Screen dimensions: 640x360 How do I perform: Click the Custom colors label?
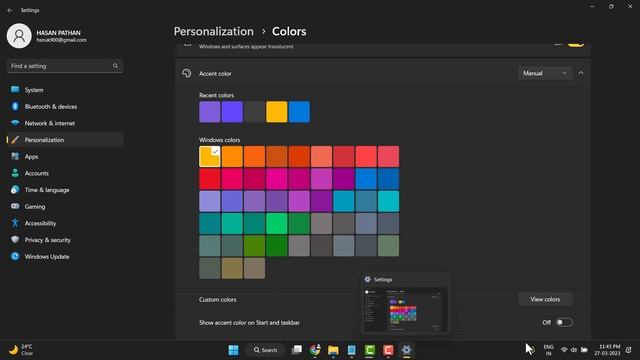(x=218, y=300)
